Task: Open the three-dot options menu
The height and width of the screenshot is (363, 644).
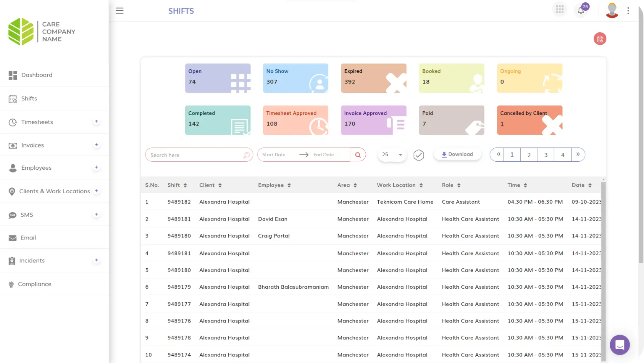Action: [x=628, y=11]
